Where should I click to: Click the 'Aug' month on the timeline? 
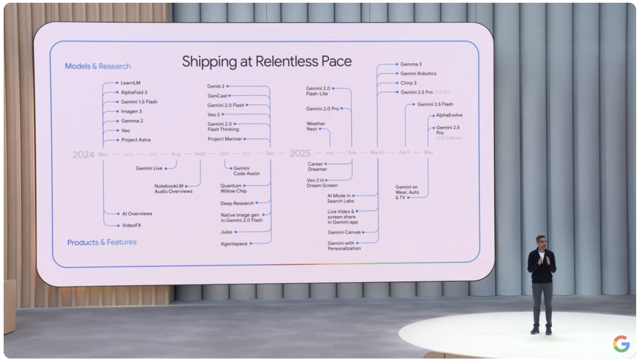pos(176,154)
